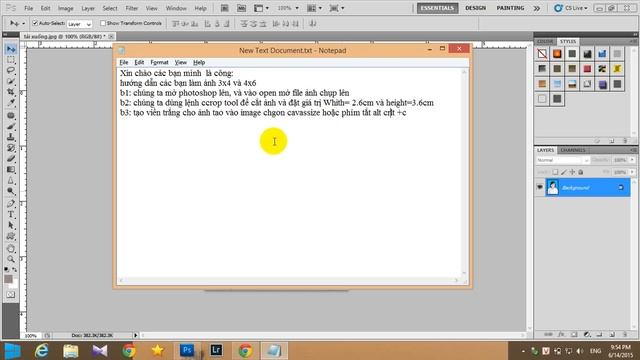The image size is (640, 360).
Task: Open Lightroom from the taskbar
Action: 216,350
